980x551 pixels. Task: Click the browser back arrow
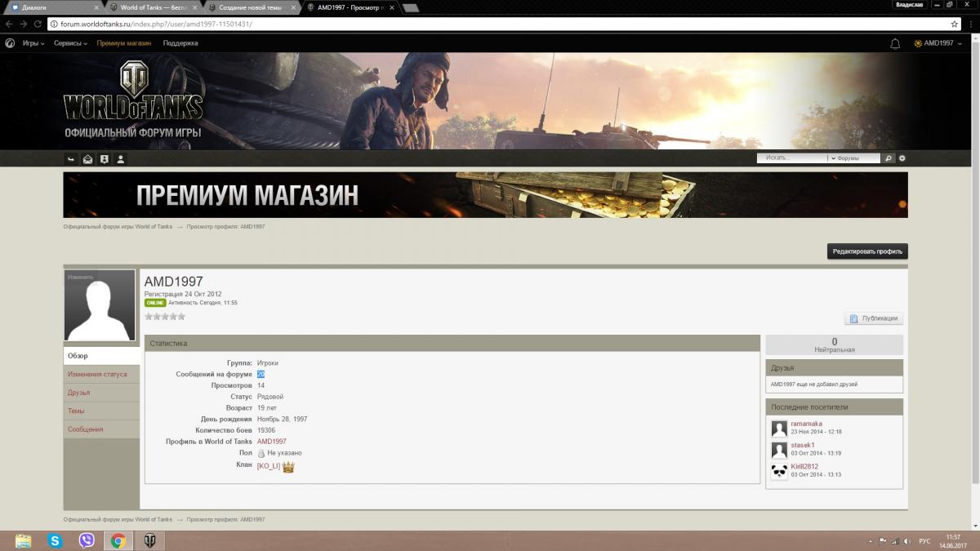tap(8, 24)
